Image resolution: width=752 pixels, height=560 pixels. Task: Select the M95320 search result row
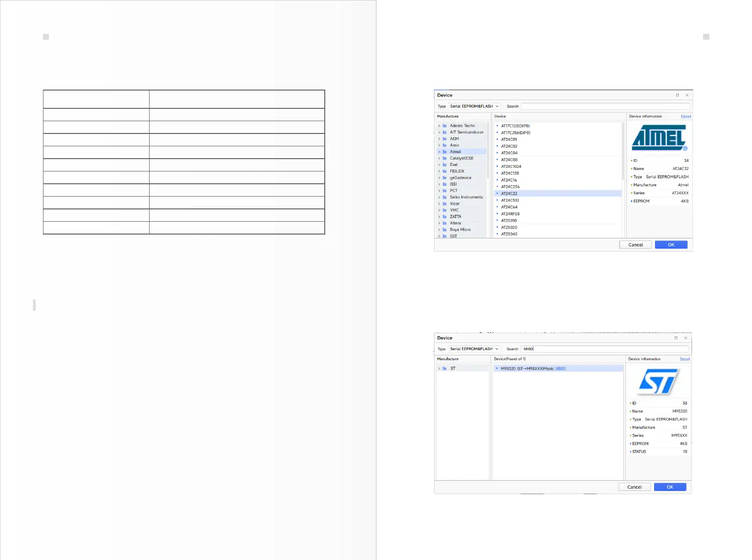pos(559,368)
